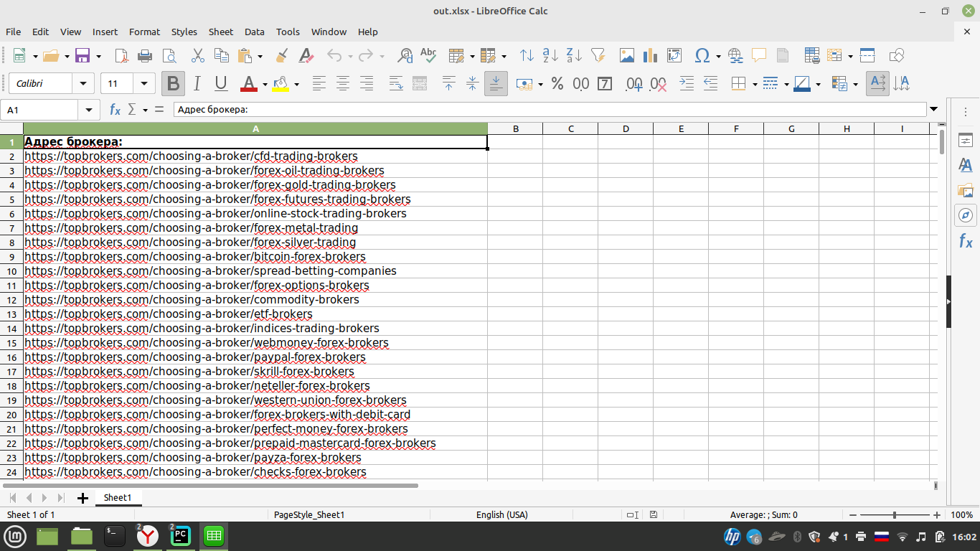
Task: Create a new spreadsheet document
Action: click(x=19, y=55)
